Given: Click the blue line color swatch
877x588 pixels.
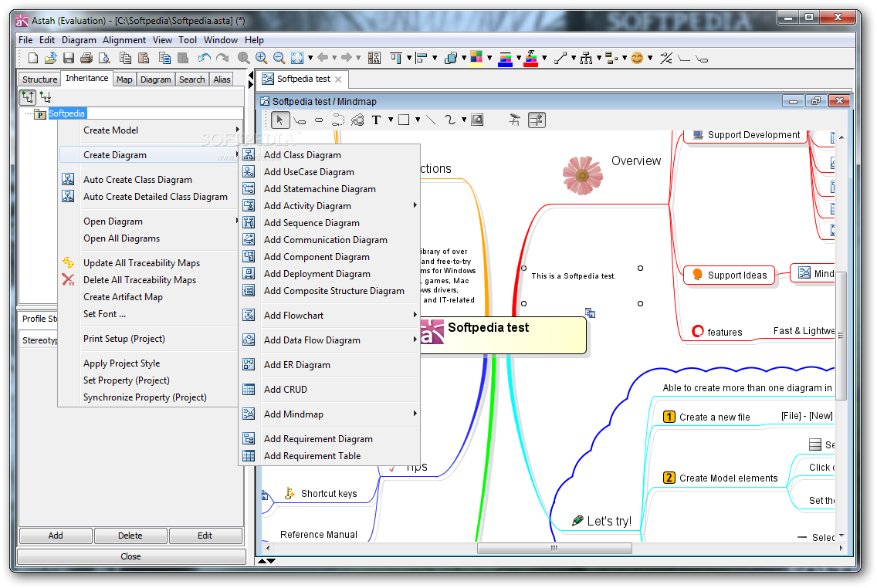Looking at the screenshot, I should pos(505,58).
